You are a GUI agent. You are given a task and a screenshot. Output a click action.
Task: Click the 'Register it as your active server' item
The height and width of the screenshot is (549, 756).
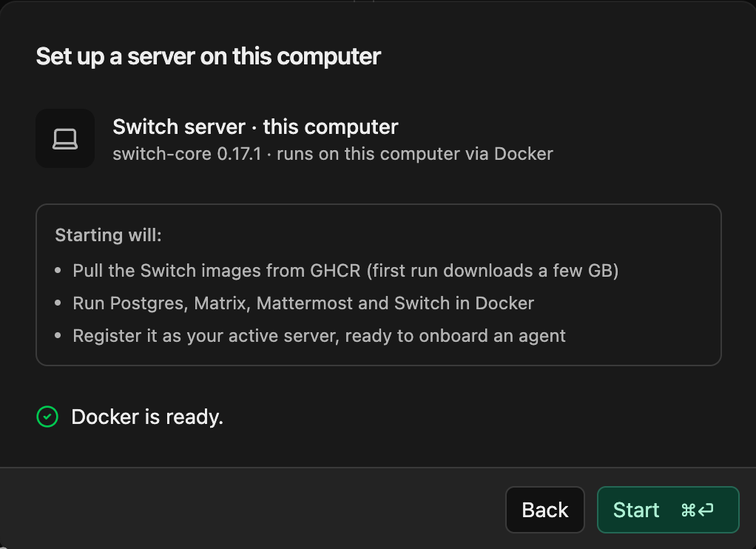point(319,336)
